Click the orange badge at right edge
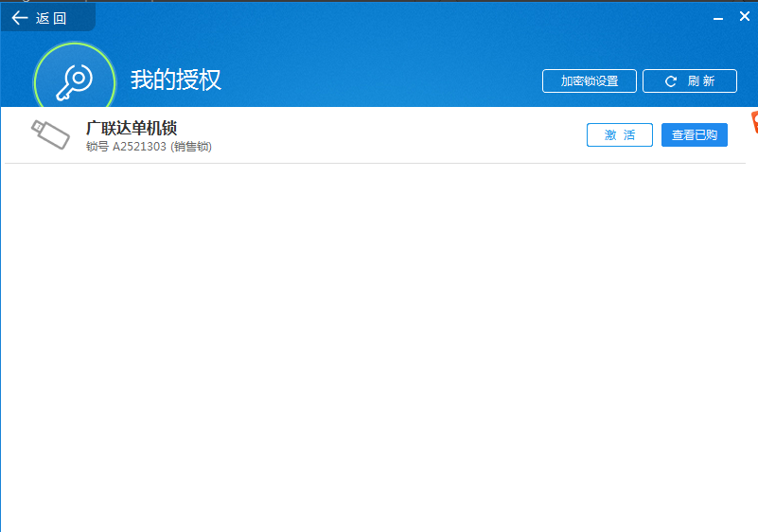Viewport: 758px width, 532px height. [x=754, y=122]
